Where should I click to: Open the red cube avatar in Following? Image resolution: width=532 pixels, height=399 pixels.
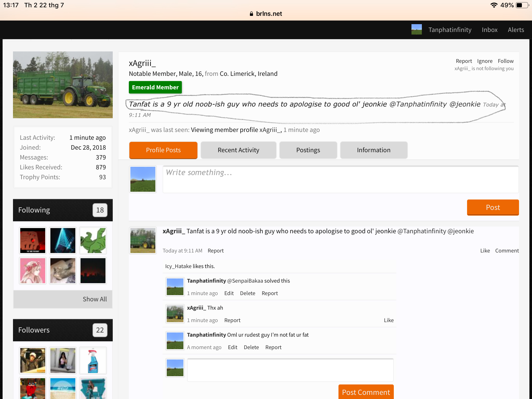(33, 240)
